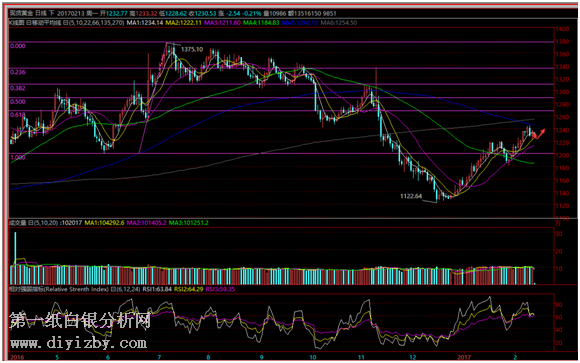The width and height of the screenshot is (580, 363).
Task: Select the 1375.10 high price marker
Action: [192, 49]
